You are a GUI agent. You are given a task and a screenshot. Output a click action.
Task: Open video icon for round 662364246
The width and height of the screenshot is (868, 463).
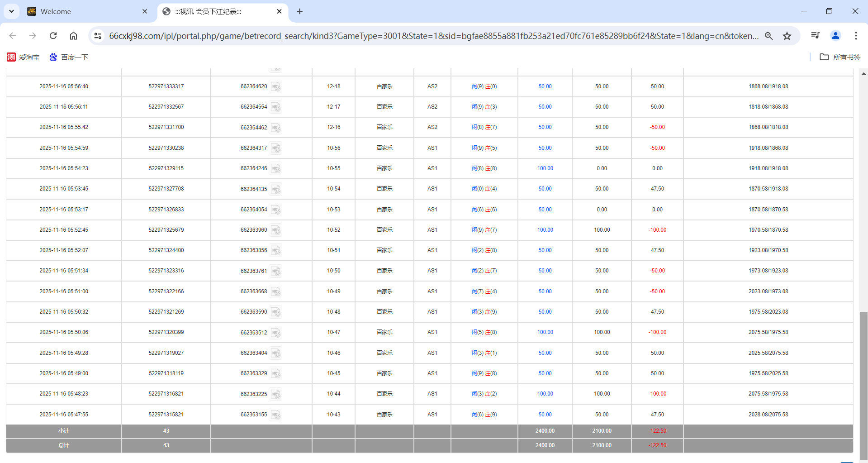point(275,168)
